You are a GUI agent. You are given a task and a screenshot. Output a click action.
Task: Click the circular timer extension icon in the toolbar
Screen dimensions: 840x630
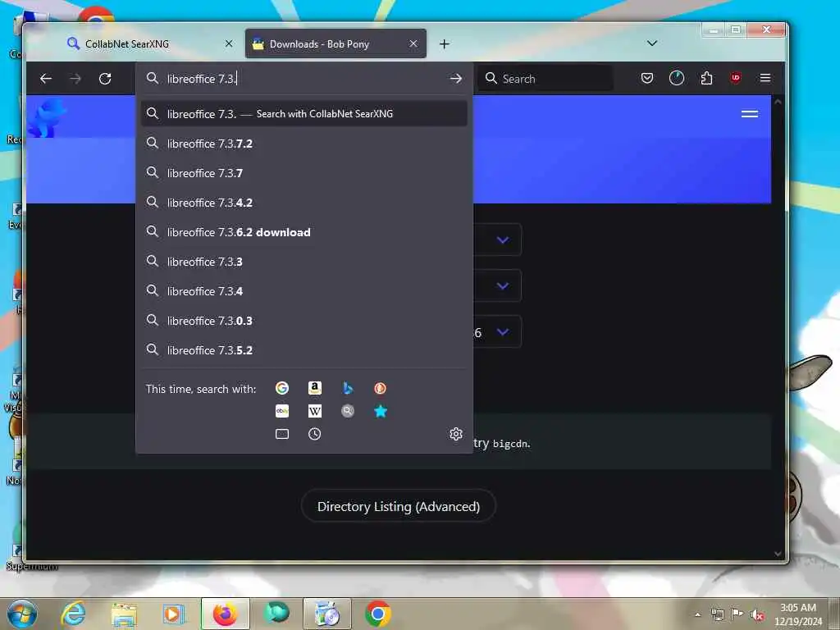click(x=677, y=78)
